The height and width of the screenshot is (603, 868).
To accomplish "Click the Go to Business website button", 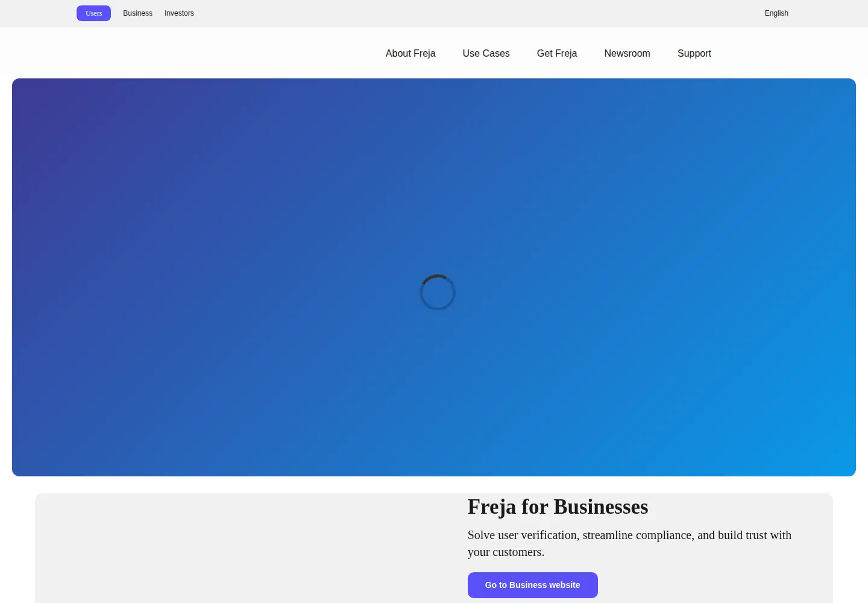I will click(x=533, y=585).
